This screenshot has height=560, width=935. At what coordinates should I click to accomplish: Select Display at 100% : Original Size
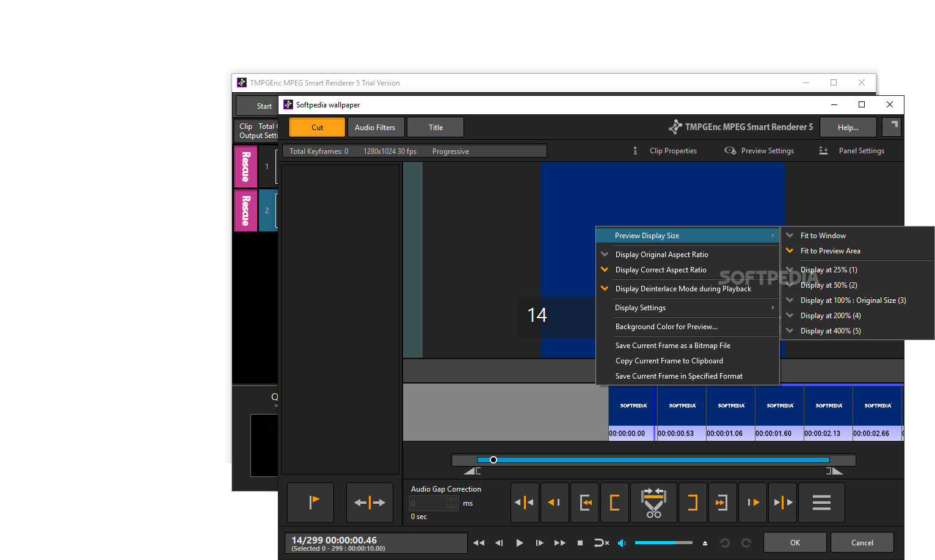(858, 300)
